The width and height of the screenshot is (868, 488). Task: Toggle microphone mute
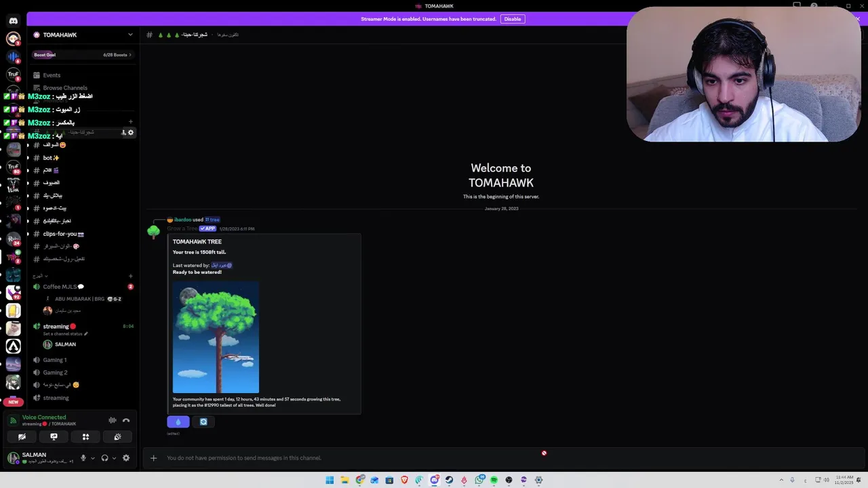83,457
